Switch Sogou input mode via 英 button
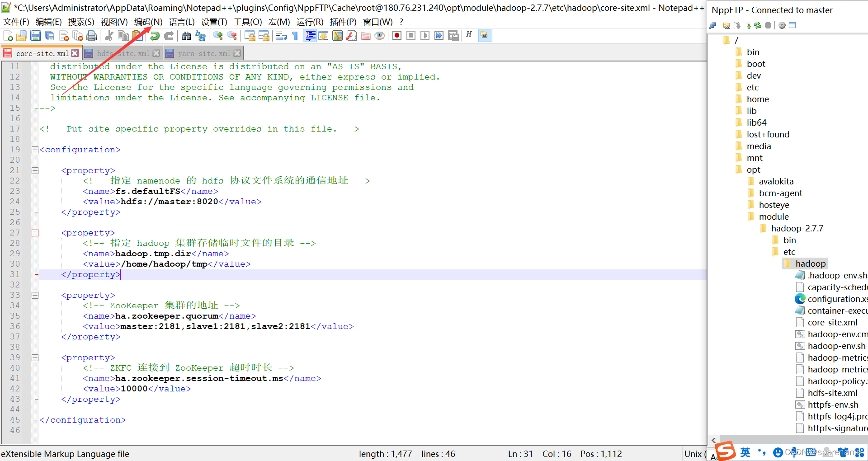 coord(745,452)
